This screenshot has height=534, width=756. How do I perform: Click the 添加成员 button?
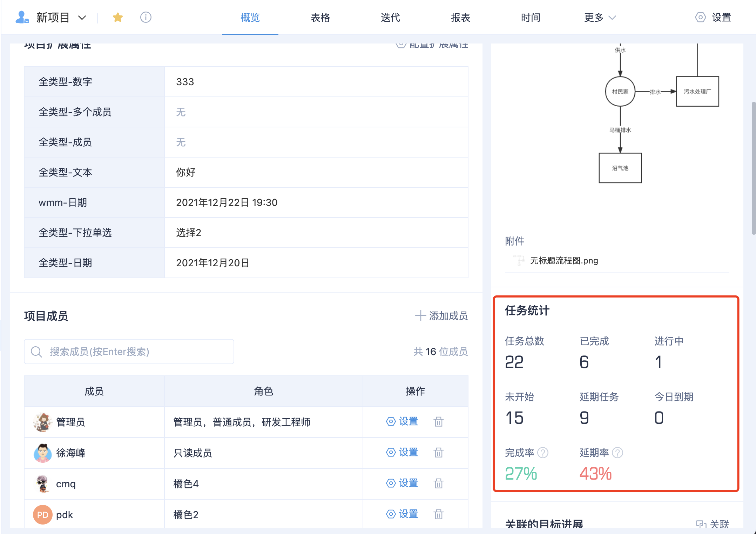442,316
